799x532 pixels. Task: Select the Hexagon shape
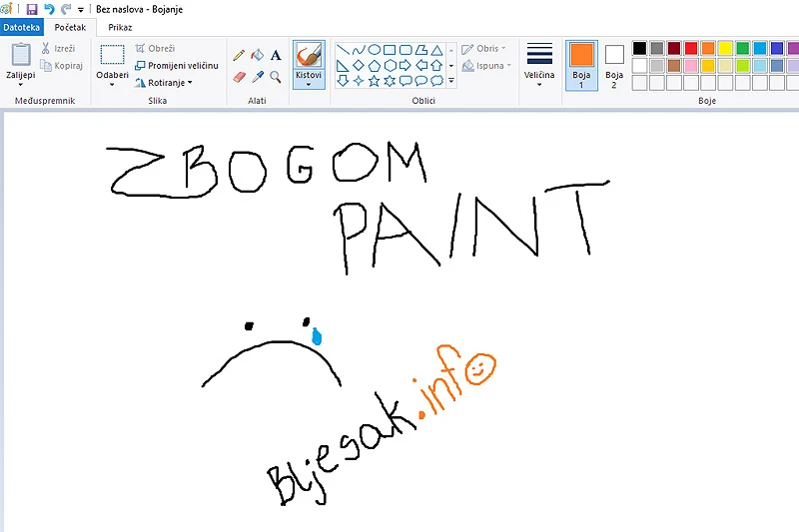[x=390, y=66]
